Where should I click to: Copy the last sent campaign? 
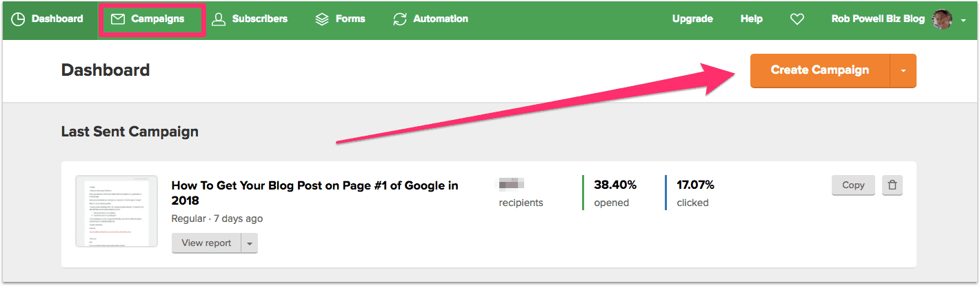(x=853, y=185)
